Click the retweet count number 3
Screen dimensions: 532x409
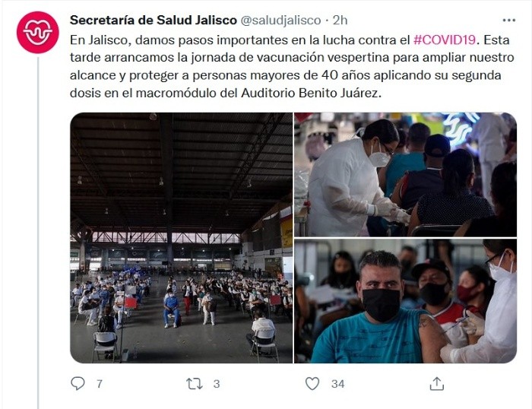pyautogui.click(x=217, y=384)
